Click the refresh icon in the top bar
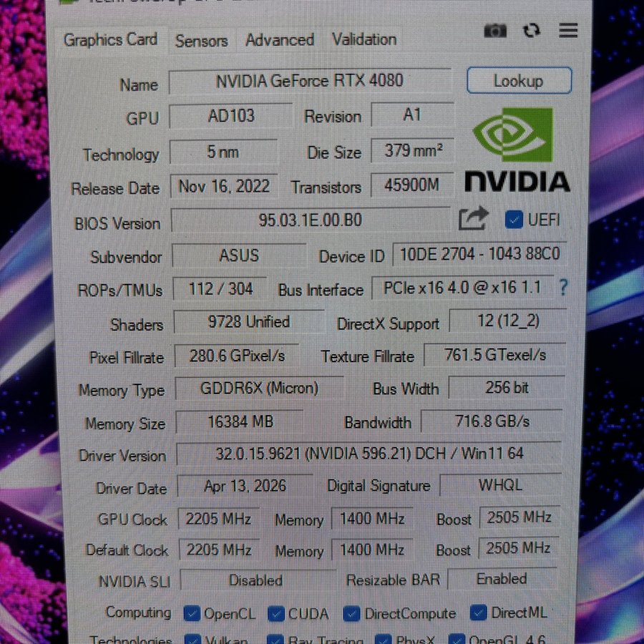 tap(531, 31)
